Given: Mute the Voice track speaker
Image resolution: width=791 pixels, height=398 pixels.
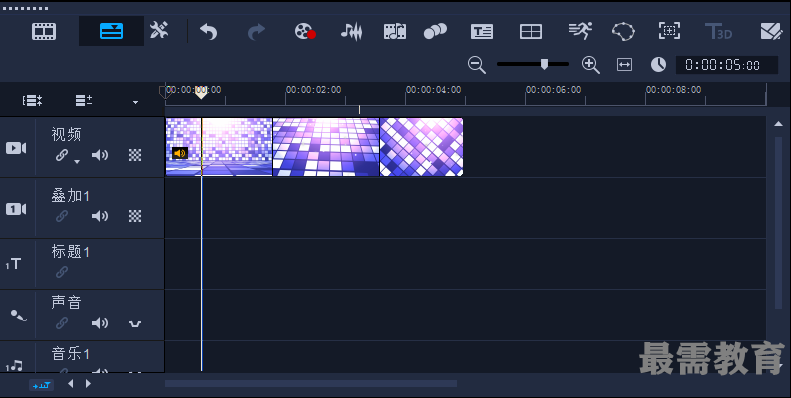Looking at the screenshot, I should (100, 323).
